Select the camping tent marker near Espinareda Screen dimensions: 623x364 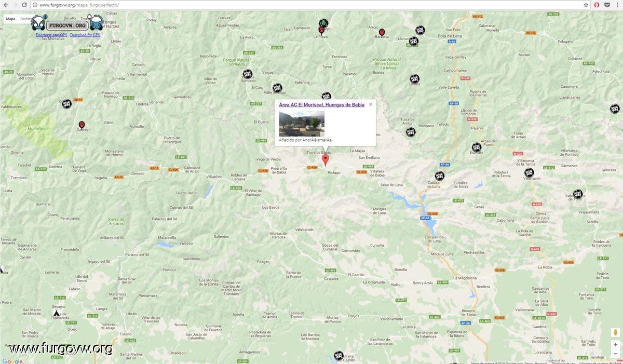click(56, 313)
